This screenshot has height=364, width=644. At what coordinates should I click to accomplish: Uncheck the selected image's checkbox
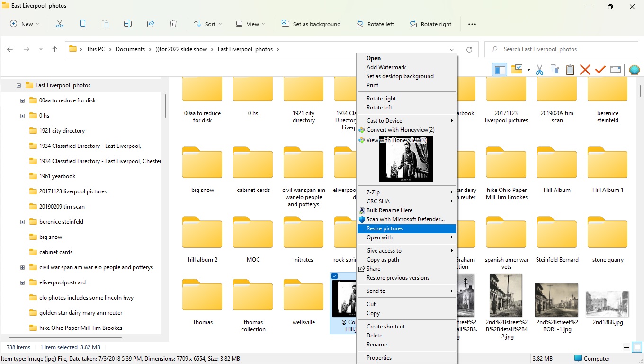[335, 276]
